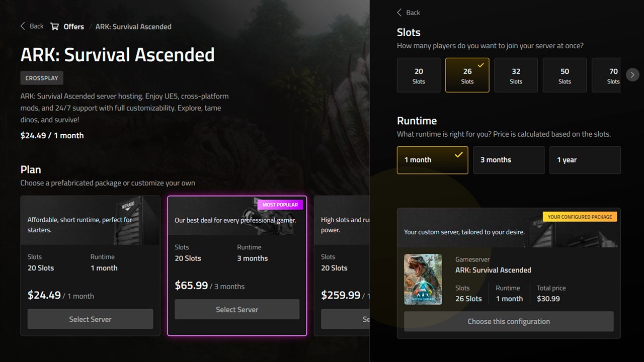
Task: Select the 3 months runtime
Action: 509,160
